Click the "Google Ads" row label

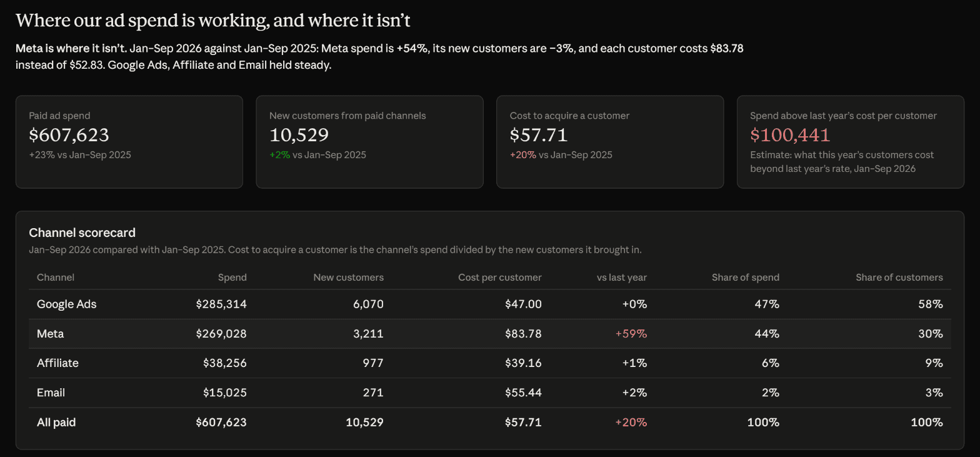click(67, 304)
